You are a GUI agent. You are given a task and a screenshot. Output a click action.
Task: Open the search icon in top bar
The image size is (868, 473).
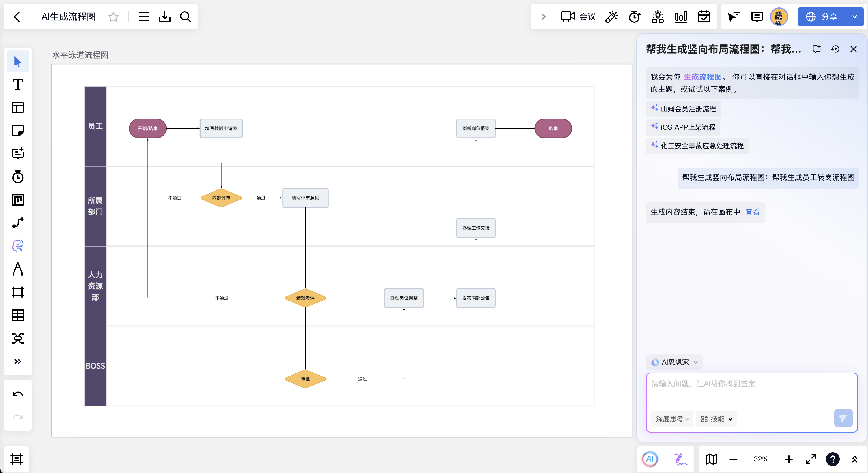click(185, 16)
